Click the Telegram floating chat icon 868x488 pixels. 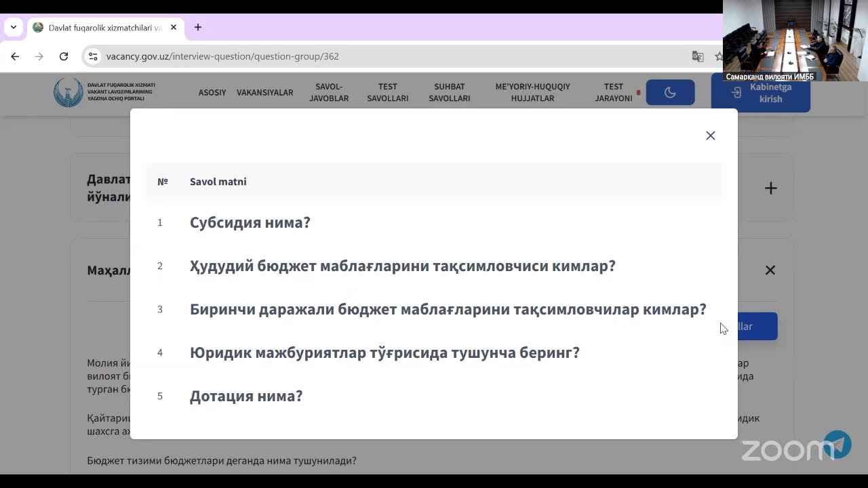coord(838,445)
